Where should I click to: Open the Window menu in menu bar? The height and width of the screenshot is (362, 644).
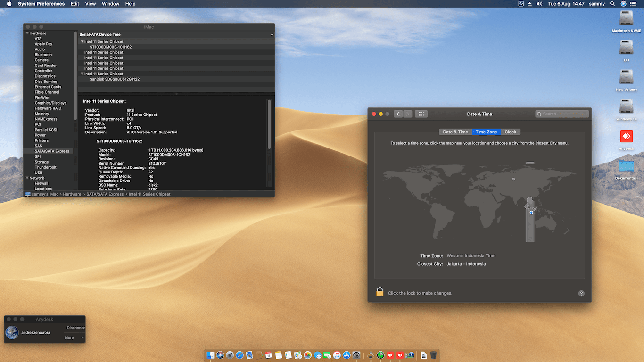(110, 4)
